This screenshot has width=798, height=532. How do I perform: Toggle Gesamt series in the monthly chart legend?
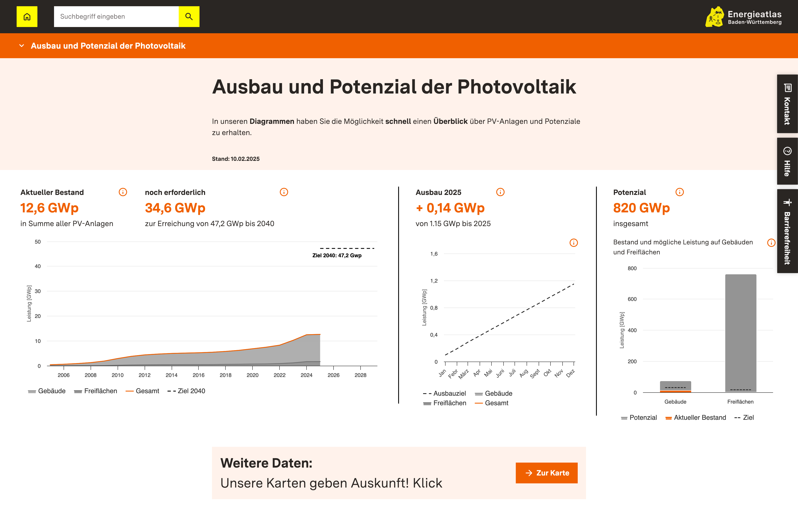pos(492,403)
